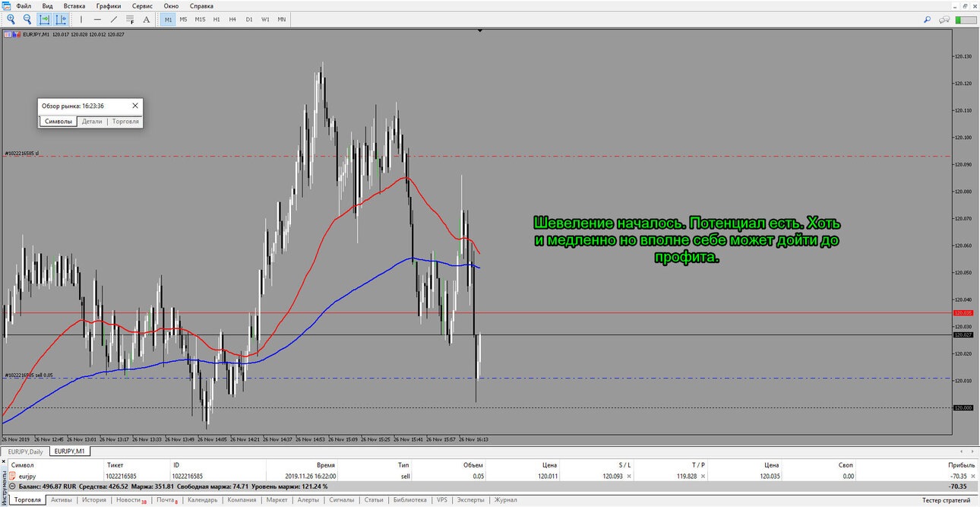Click the search magnifier icon
The height and width of the screenshot is (507, 980).
pos(928,19)
